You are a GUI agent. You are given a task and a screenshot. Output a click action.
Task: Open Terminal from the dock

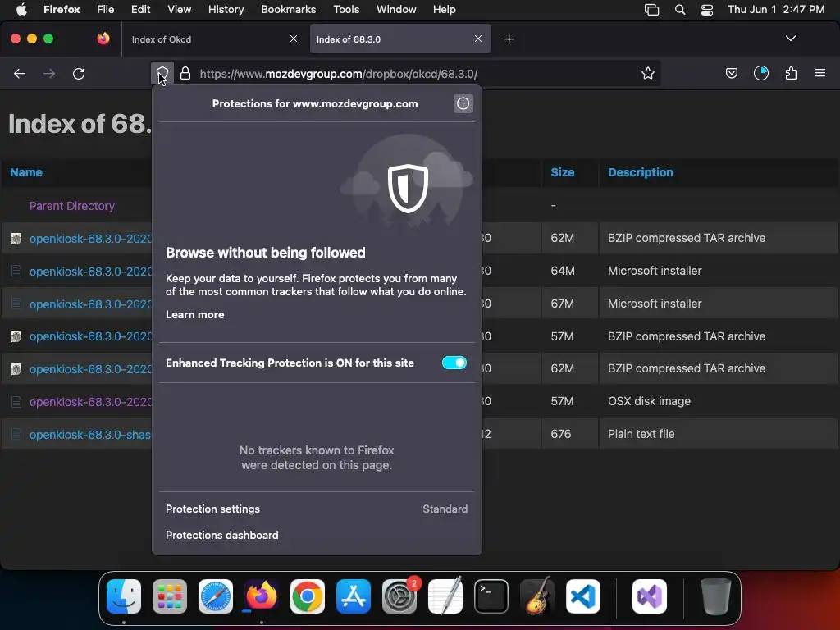[491, 596]
